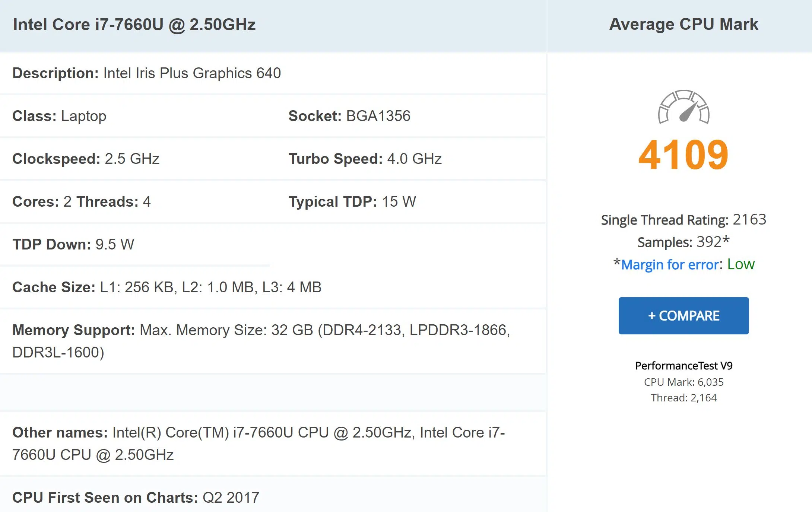Open the Margin for error link
The width and height of the screenshot is (812, 512).
[x=670, y=264]
